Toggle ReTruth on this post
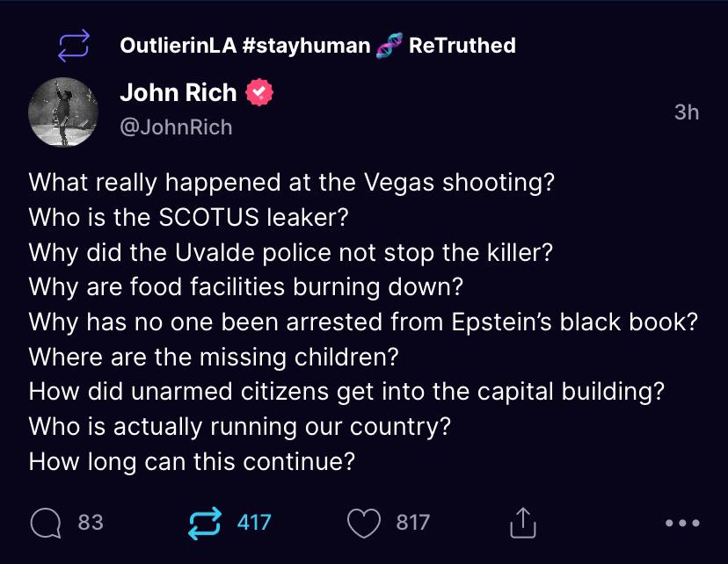The width and height of the screenshot is (728, 564). tap(206, 523)
